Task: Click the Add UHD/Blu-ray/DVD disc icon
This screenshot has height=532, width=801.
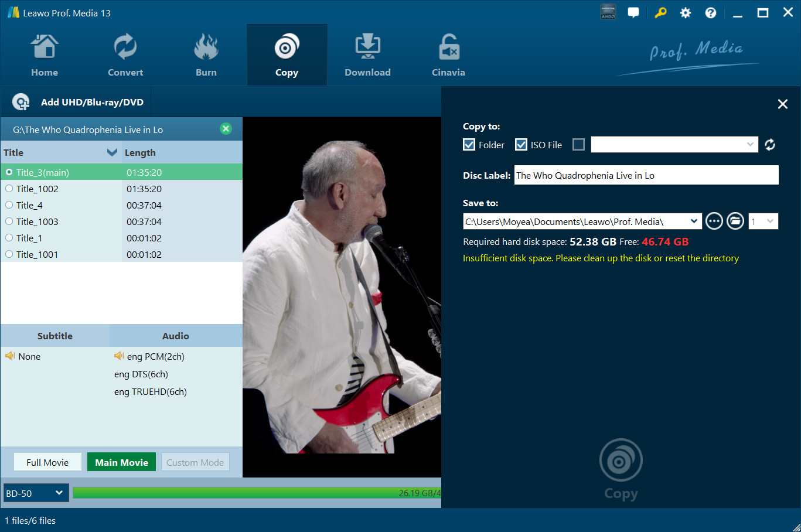Action: coord(21,103)
